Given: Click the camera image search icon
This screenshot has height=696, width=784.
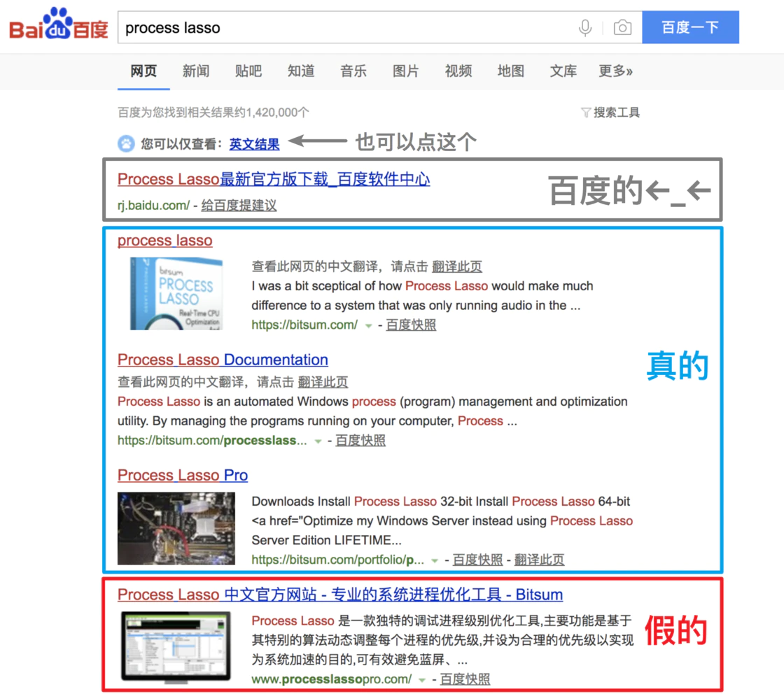Looking at the screenshot, I should pos(622,28).
